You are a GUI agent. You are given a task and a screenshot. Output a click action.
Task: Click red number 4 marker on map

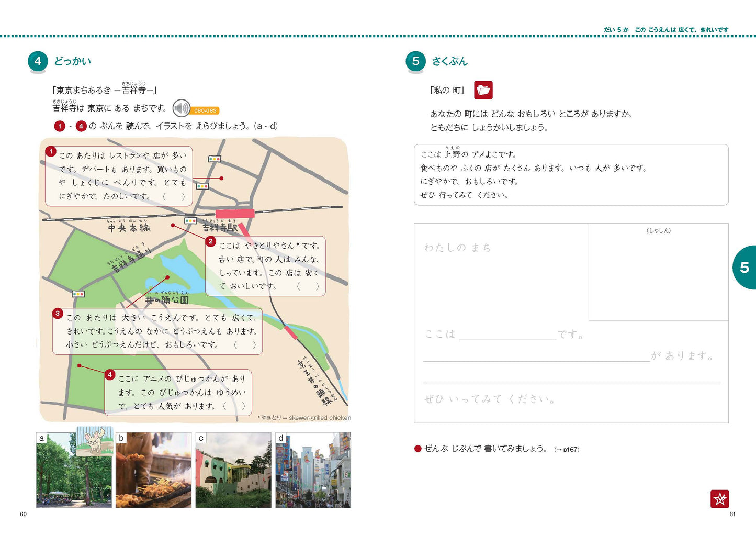click(110, 374)
